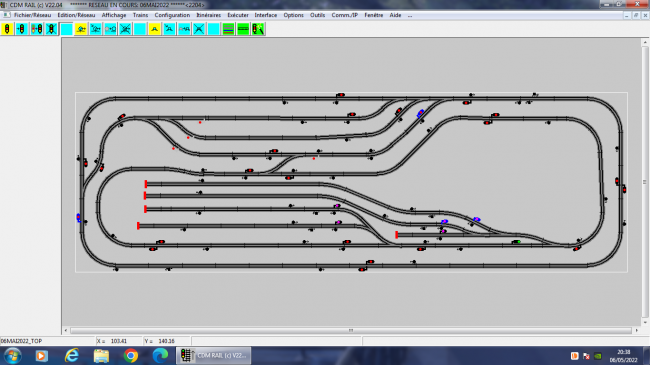Click the green multi-line layers icon
This screenshot has height=365, width=650.
pos(228,29)
